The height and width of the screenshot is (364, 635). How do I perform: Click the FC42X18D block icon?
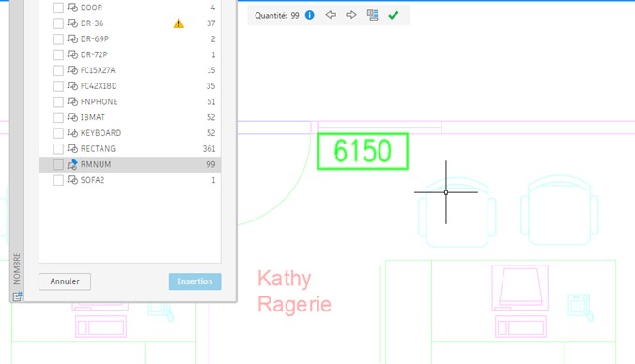tap(72, 86)
